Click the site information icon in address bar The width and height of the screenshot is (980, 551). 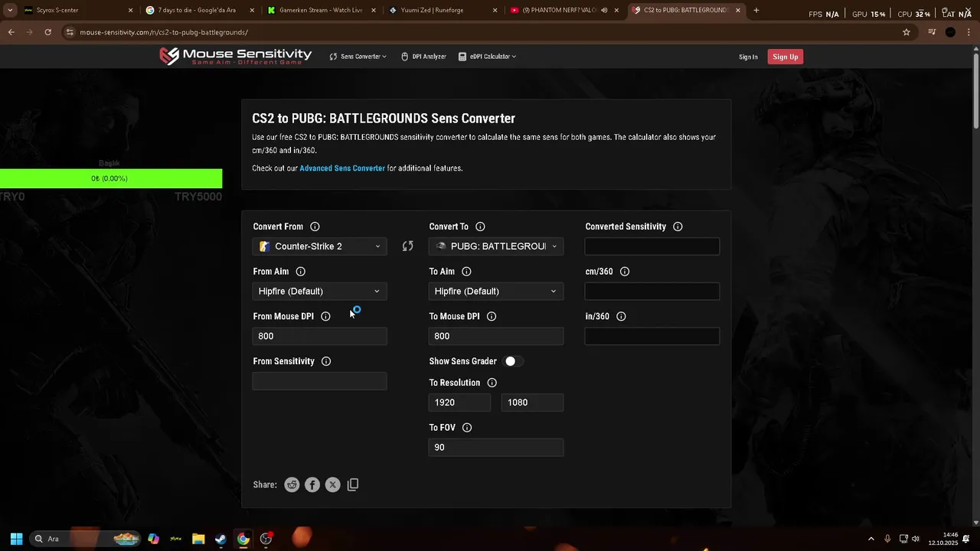[70, 32]
